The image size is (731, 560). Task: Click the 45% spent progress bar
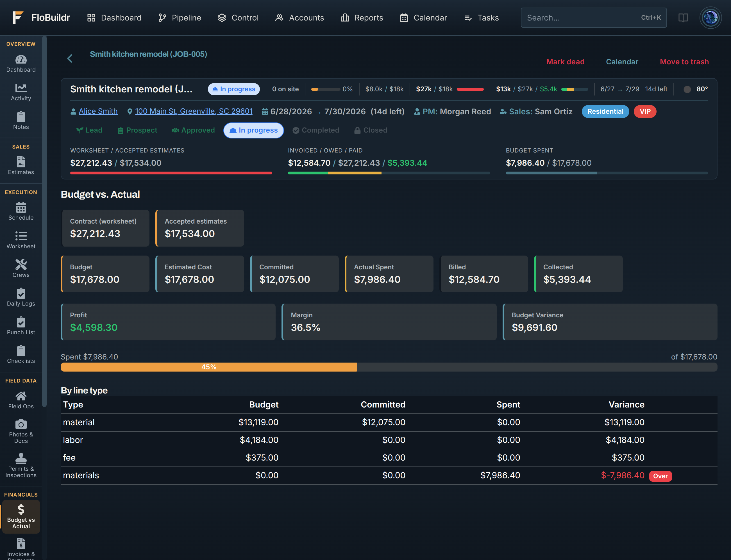(x=389, y=367)
